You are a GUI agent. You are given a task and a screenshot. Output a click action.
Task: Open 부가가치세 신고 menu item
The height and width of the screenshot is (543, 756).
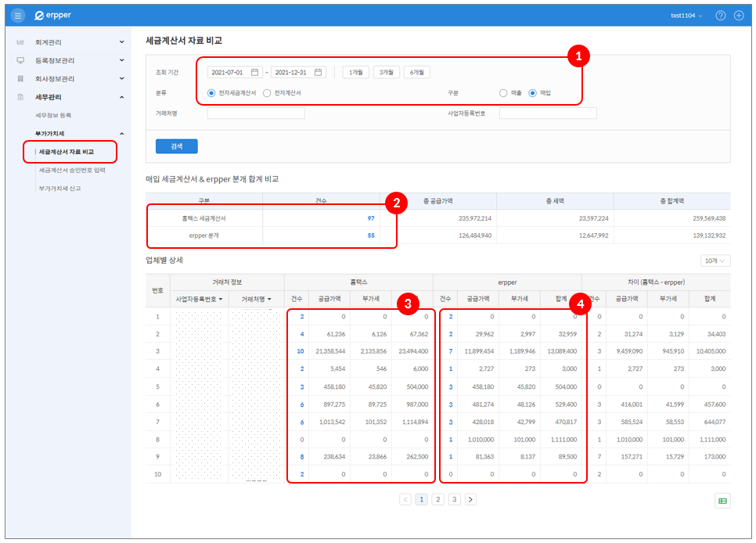(x=59, y=189)
